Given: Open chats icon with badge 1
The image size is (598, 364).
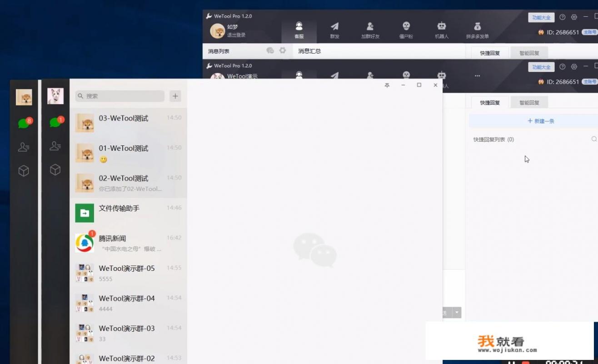Looking at the screenshot, I should (56, 121).
